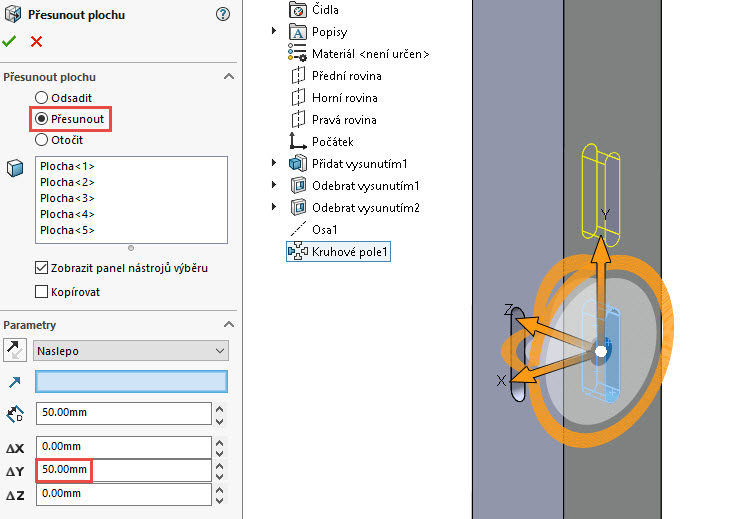Increase distance value with up arrow
Viewport: 750px width, 519px height.
coord(220,409)
